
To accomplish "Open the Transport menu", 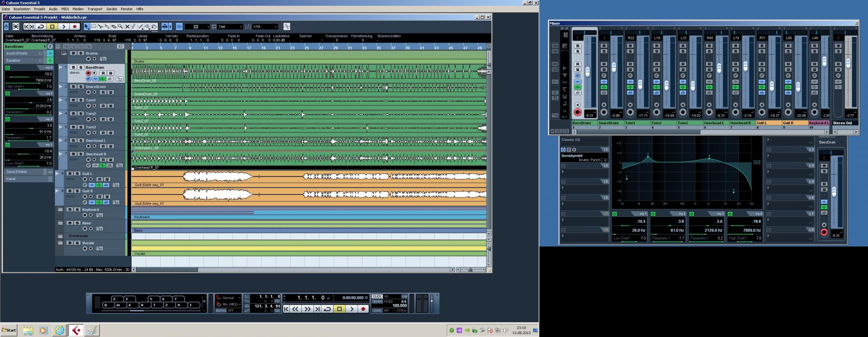I will click(95, 9).
